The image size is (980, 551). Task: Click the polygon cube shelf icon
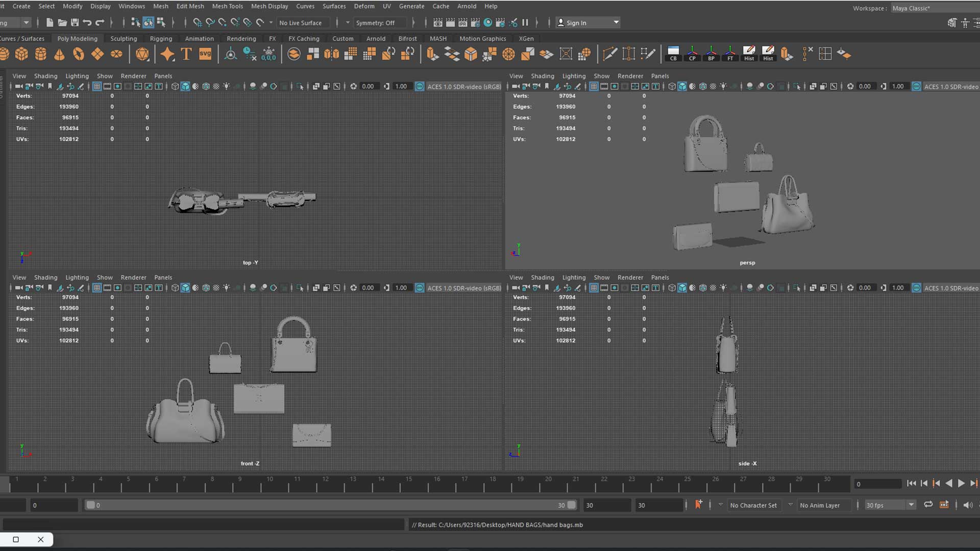[21, 54]
